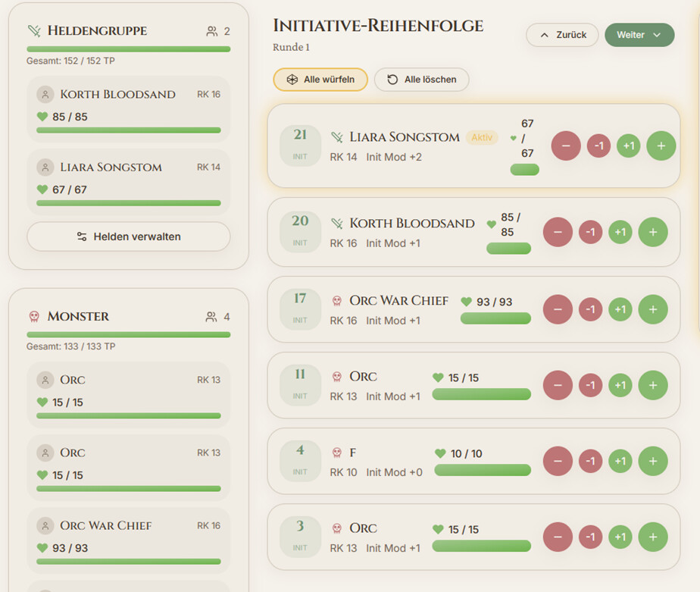Click the Monster skull header icon
Image resolution: width=700 pixels, height=592 pixels.
pos(34,317)
